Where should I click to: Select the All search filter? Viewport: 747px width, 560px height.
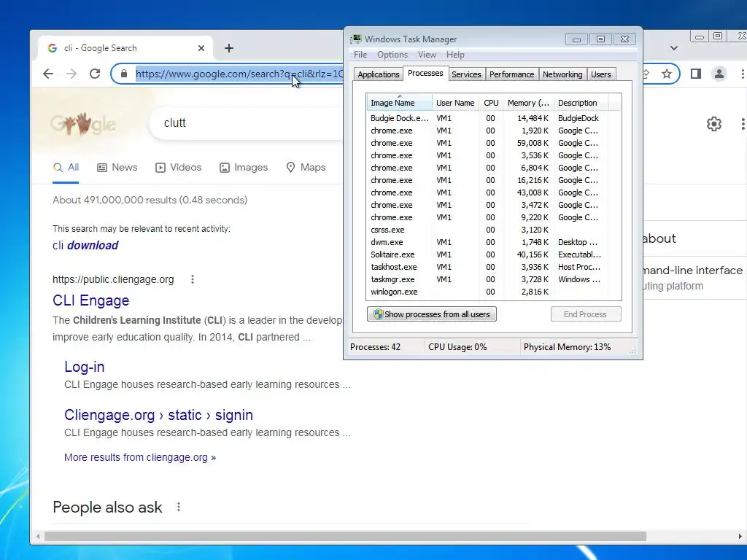(x=66, y=168)
